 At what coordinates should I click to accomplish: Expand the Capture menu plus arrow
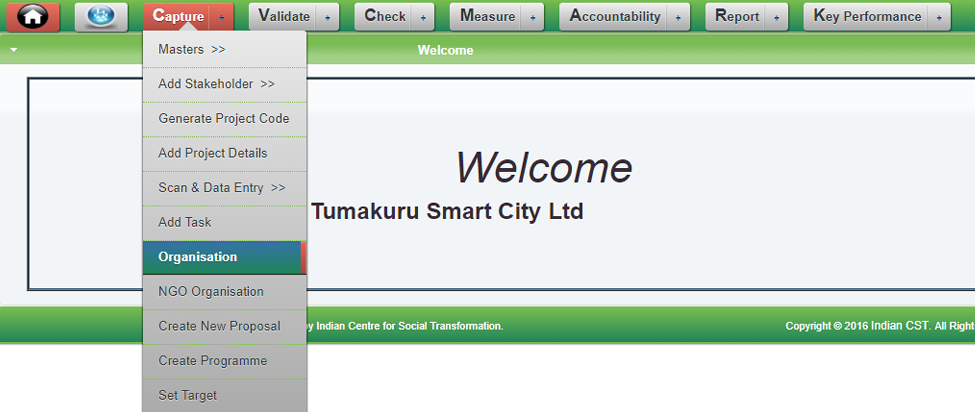222,17
